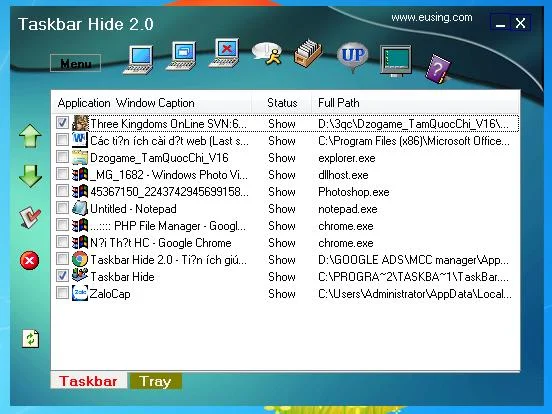Tick the _MG_1682 Windows Photo Viewer checkbox
This screenshot has width=552, height=414.
click(62, 174)
